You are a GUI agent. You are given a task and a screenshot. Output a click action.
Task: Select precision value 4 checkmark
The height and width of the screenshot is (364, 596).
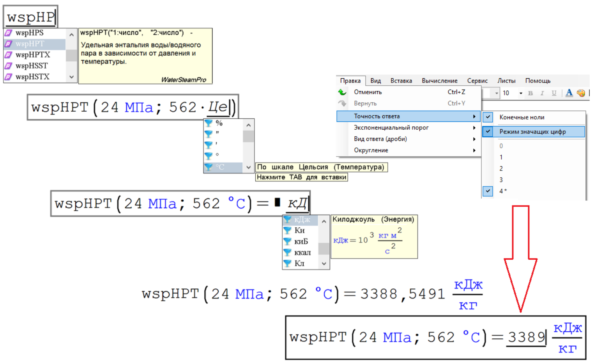point(488,191)
